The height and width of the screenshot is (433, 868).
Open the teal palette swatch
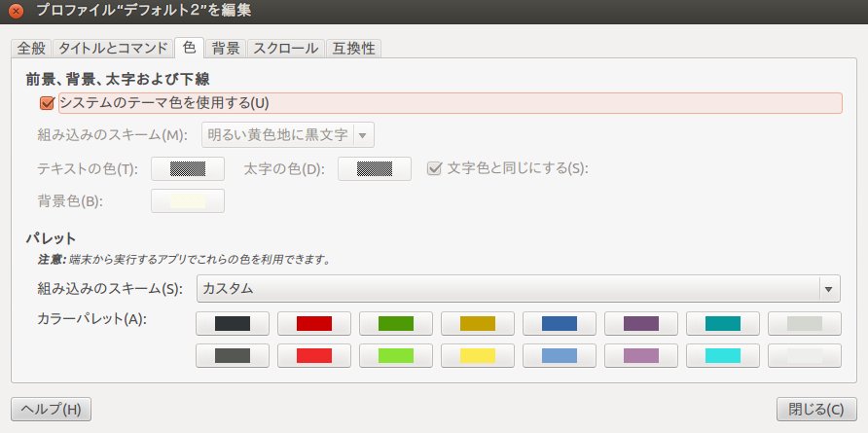click(723, 323)
